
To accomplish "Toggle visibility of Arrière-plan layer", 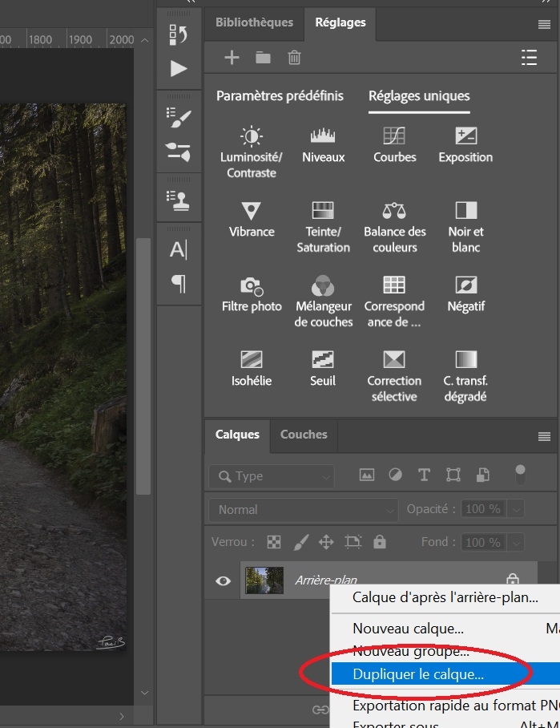I will [x=224, y=580].
